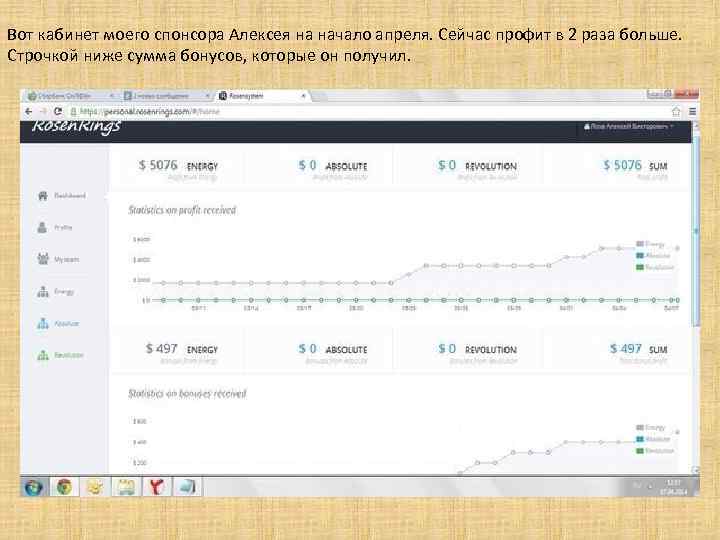Switch to the first browser tab

pos(70,96)
